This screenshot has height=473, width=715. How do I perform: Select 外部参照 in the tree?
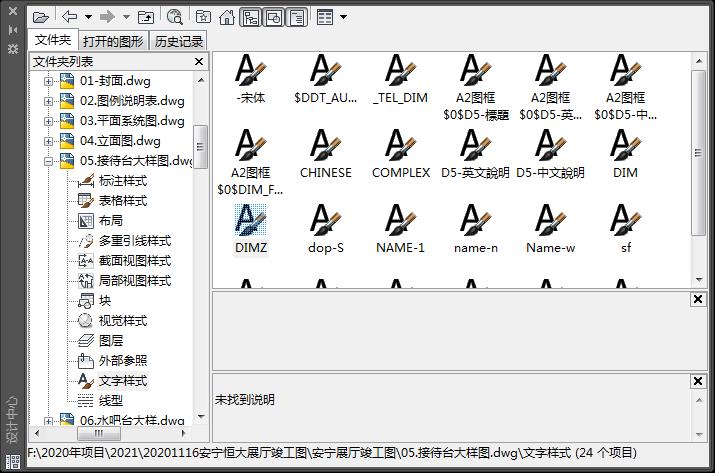coord(123,361)
